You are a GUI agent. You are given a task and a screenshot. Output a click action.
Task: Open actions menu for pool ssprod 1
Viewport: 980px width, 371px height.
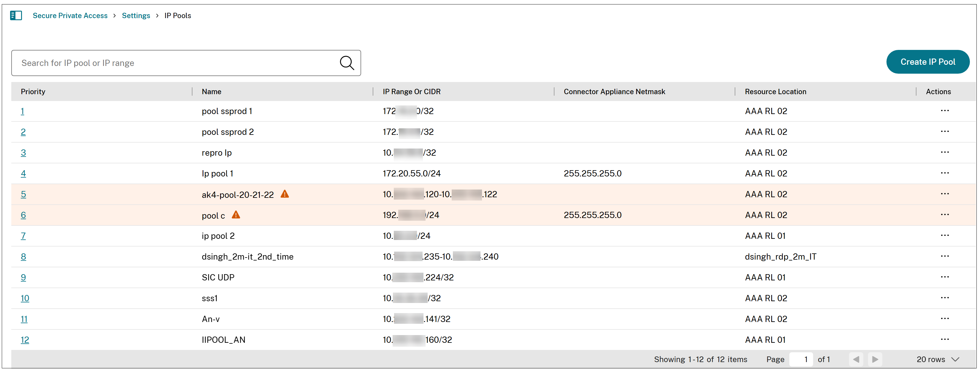coord(945,111)
